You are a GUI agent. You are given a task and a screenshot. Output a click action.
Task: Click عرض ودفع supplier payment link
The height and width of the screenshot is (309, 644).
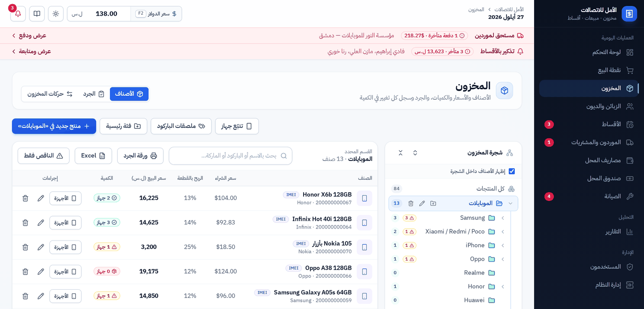(x=29, y=35)
